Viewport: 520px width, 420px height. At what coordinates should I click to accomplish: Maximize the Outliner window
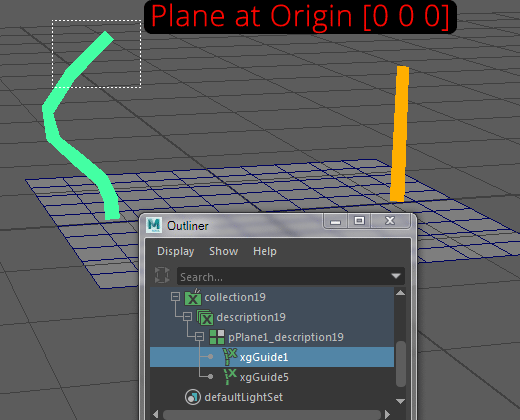(x=359, y=221)
